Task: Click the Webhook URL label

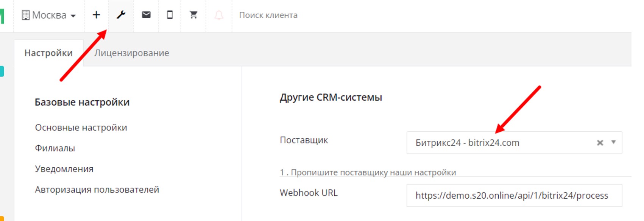Action: [309, 193]
